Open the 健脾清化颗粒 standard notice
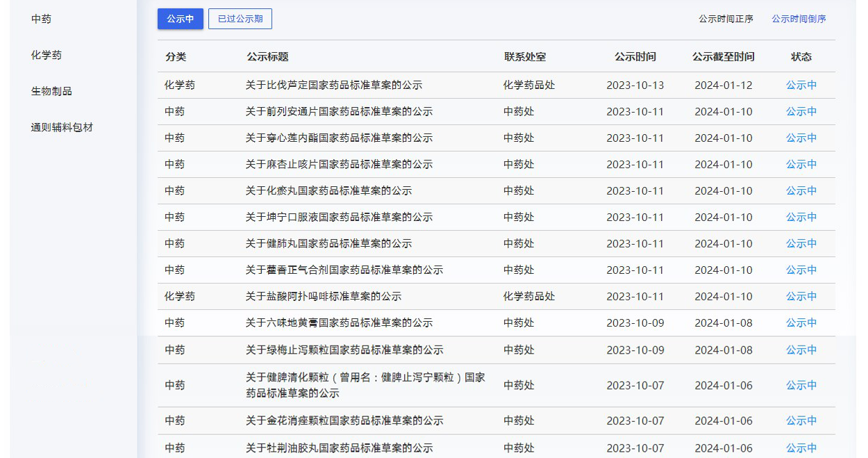This screenshot has height=458, width=868. click(x=365, y=385)
